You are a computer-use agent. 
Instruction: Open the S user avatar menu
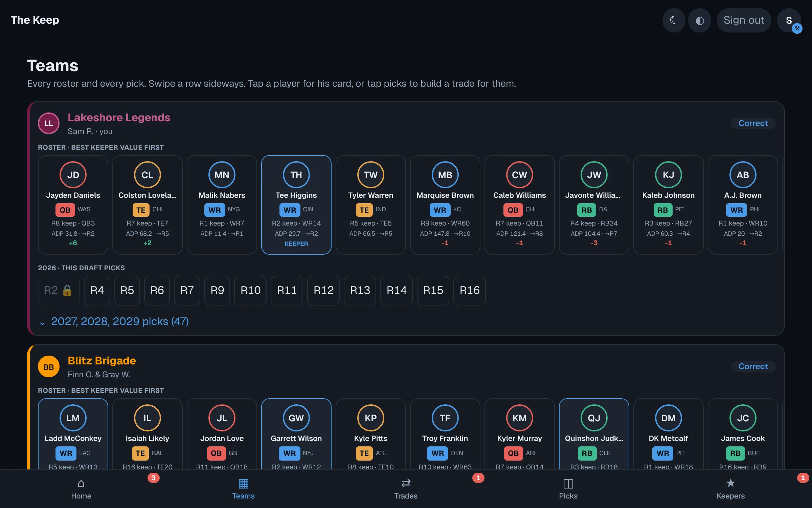click(789, 20)
